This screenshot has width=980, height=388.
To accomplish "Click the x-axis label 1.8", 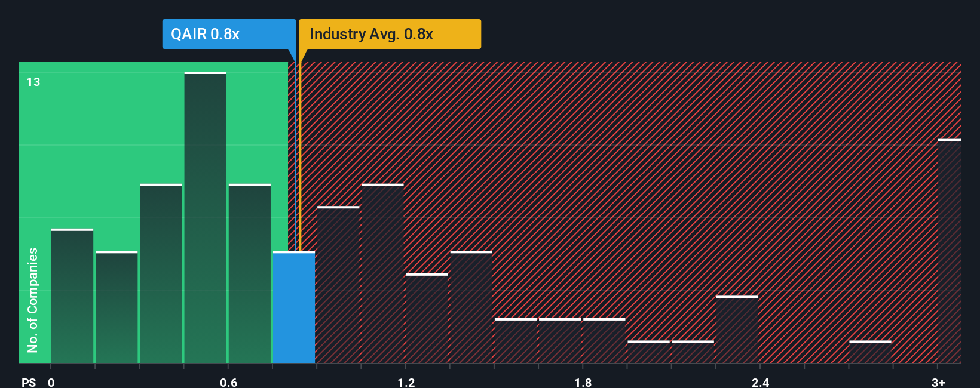I will (x=583, y=382).
